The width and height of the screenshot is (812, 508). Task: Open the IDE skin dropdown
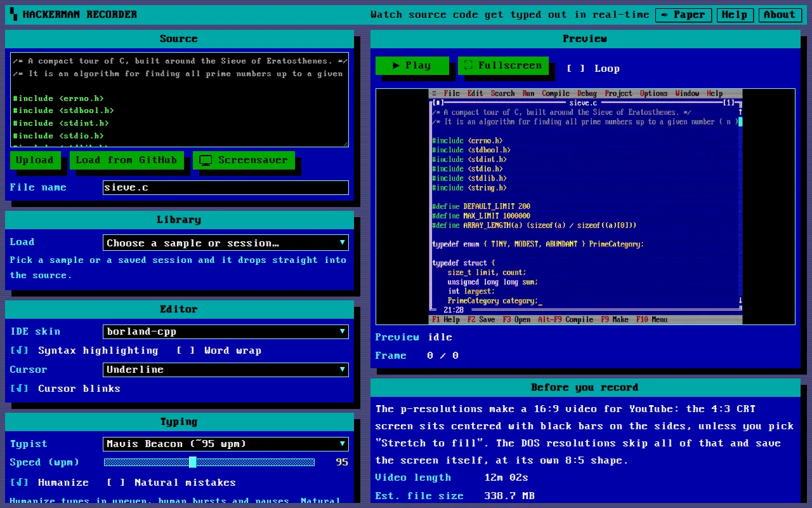coord(226,331)
